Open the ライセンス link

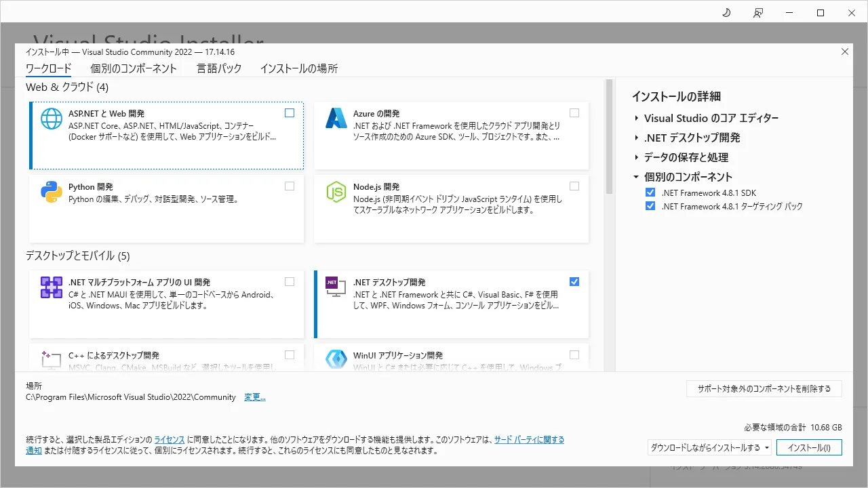168,440
